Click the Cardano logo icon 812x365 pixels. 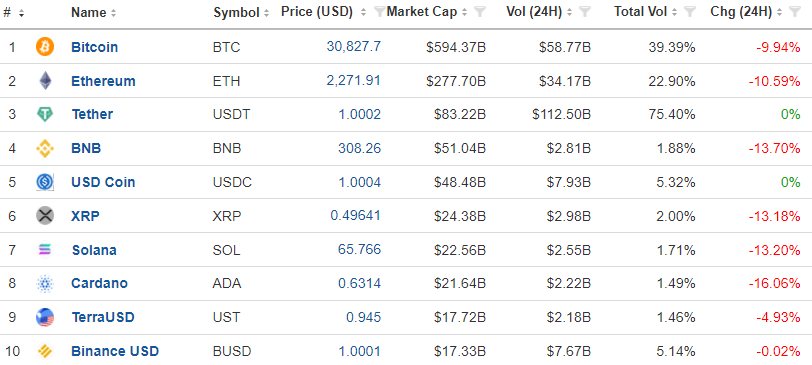pyautogui.click(x=45, y=284)
